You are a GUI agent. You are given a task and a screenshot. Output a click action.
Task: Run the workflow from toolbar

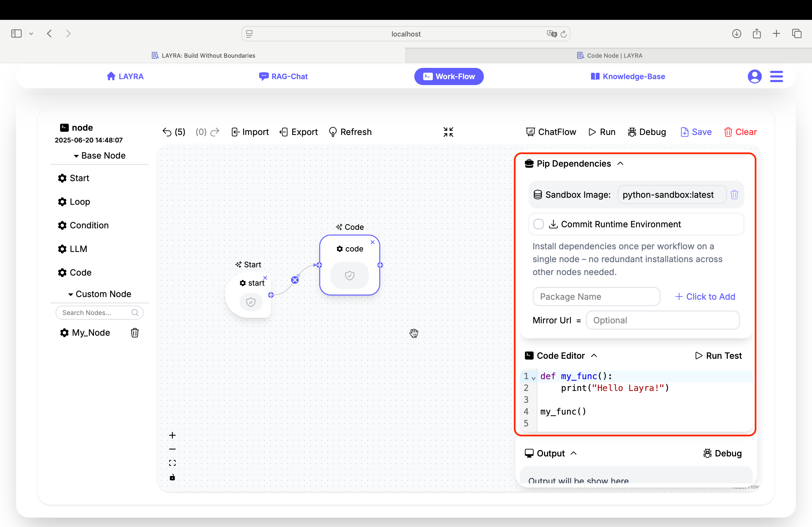click(x=602, y=132)
